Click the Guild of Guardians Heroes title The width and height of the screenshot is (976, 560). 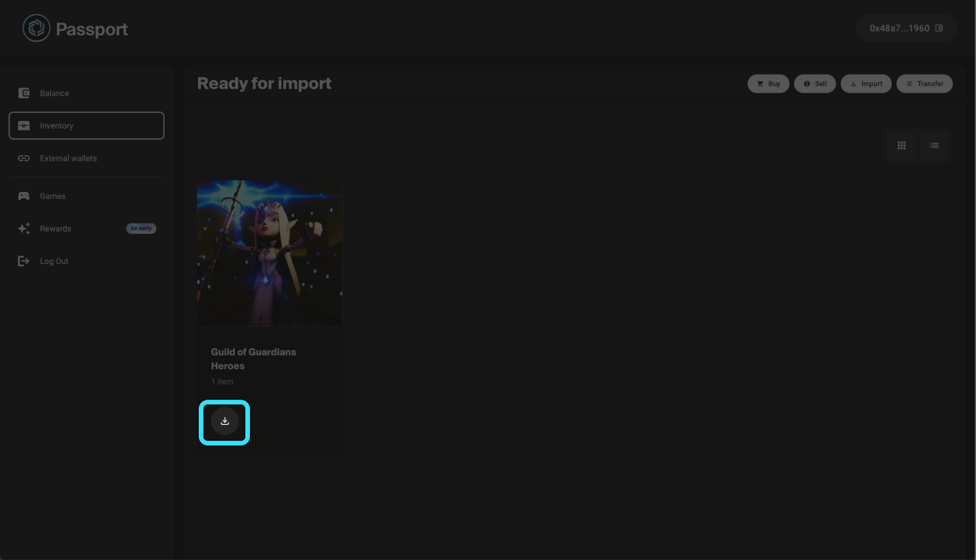tap(254, 359)
